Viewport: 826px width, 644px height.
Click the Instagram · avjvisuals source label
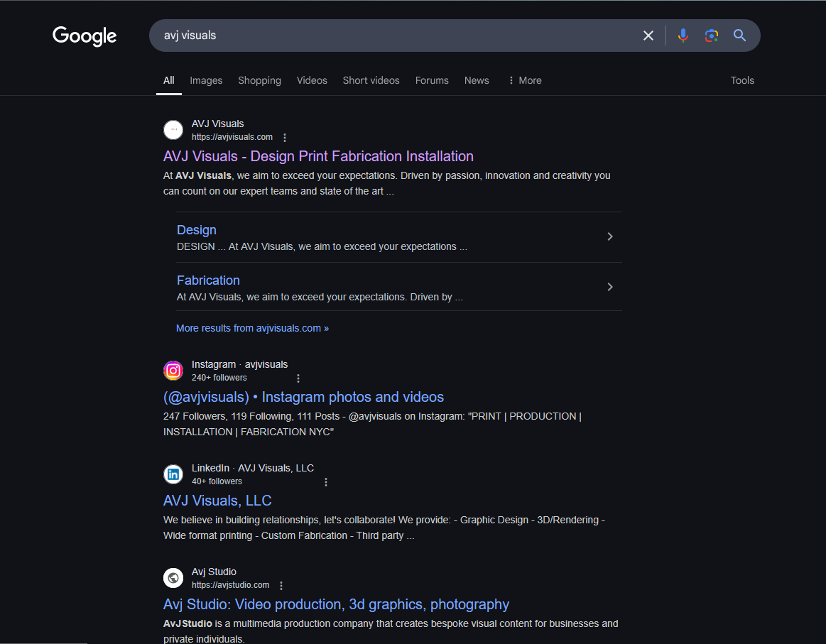pyautogui.click(x=239, y=364)
